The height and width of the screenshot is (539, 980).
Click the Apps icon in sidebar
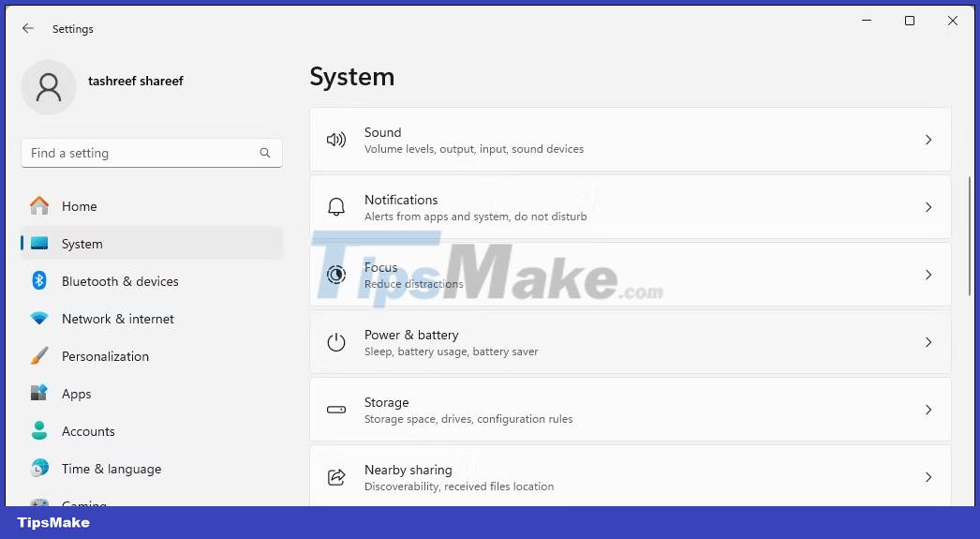pyautogui.click(x=39, y=393)
